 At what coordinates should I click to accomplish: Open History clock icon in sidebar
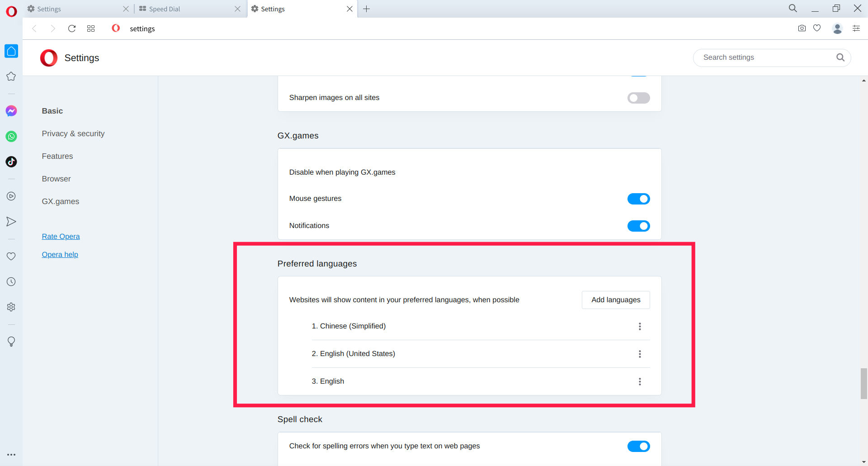point(11,282)
